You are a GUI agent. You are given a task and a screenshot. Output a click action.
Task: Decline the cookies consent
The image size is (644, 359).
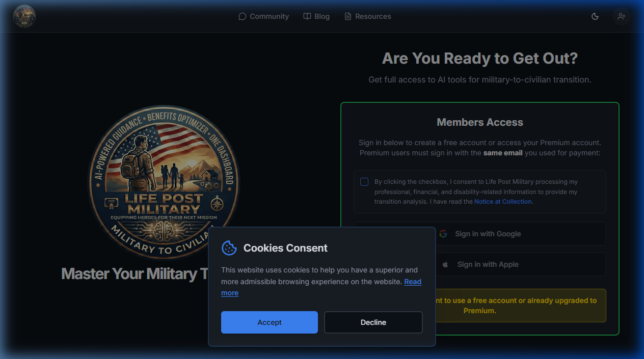pyautogui.click(x=373, y=322)
